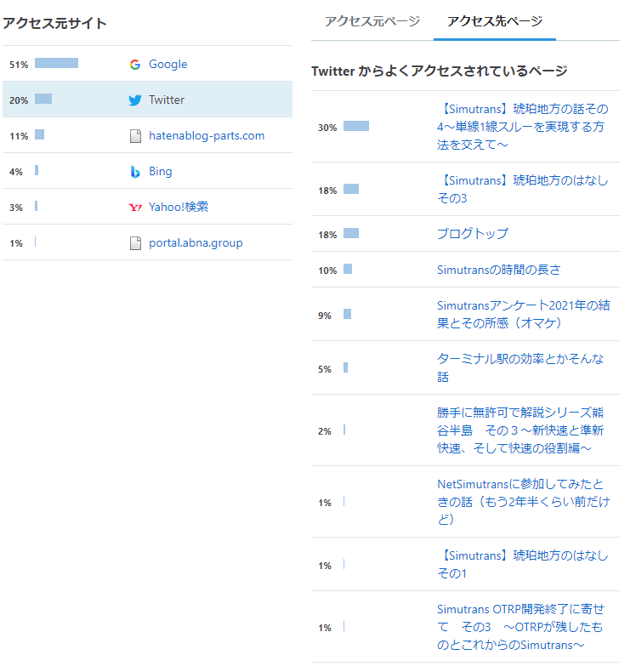Open 琥珀地方のはなし その3 article
Viewport: 636px width, 672px height.
523,189
